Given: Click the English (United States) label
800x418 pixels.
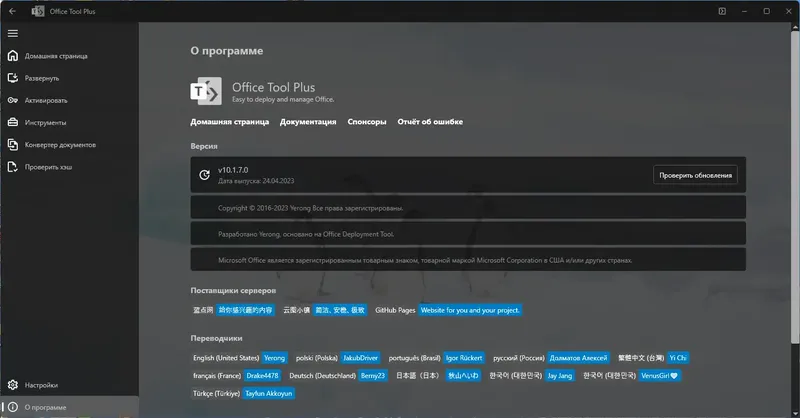Looking at the screenshot, I should (226, 358).
